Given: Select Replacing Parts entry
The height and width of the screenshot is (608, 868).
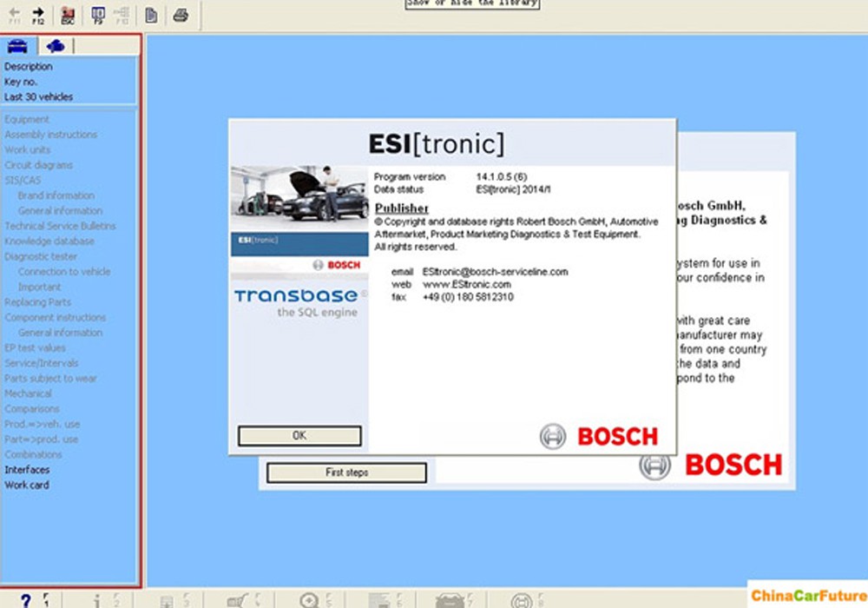Looking at the screenshot, I should (37, 301).
